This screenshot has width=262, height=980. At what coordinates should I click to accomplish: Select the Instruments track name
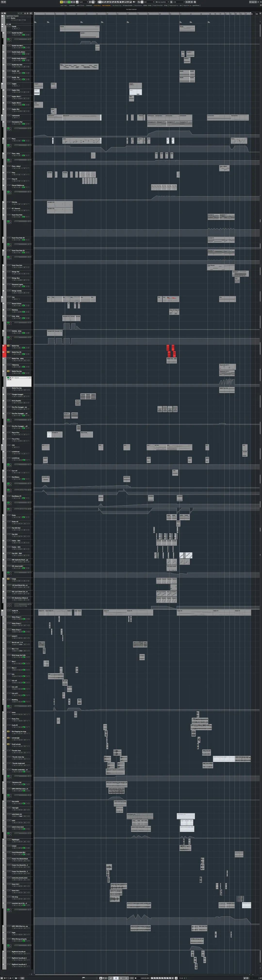16,115
